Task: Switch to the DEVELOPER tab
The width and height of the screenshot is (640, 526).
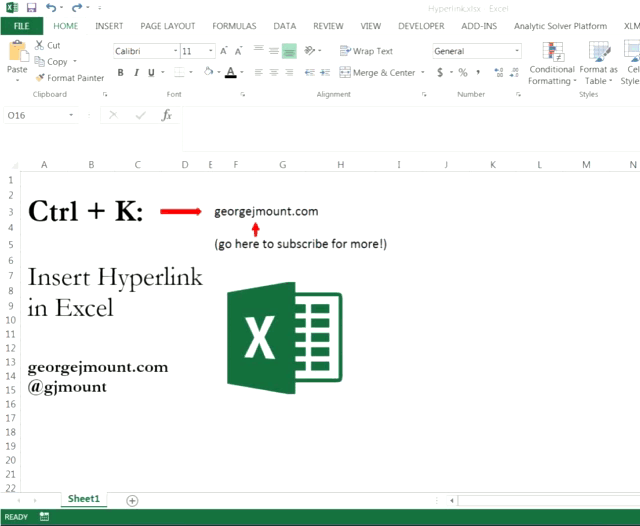Action: tap(421, 26)
